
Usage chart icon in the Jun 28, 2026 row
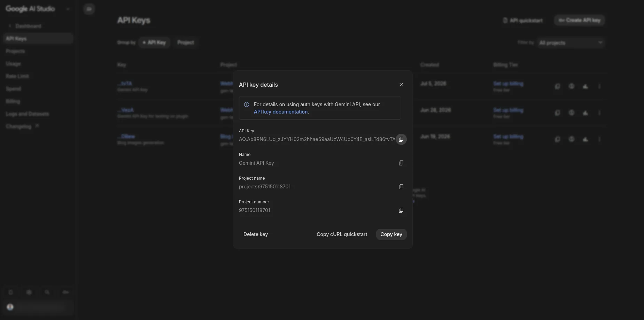(x=585, y=113)
